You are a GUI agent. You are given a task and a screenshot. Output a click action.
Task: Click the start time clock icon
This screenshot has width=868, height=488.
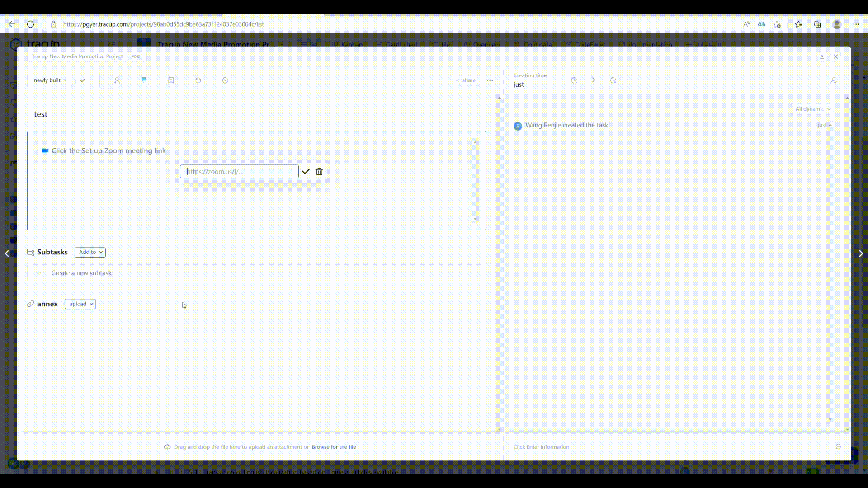[574, 80]
